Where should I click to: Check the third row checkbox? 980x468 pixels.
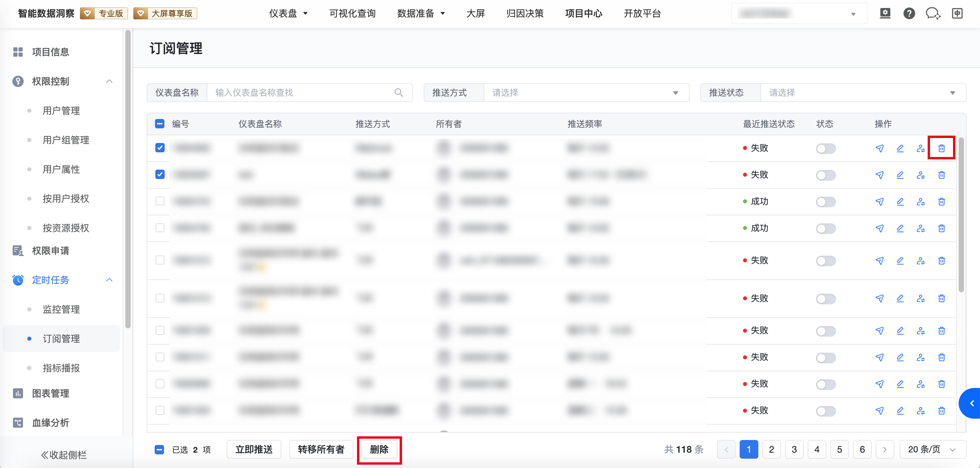point(160,201)
